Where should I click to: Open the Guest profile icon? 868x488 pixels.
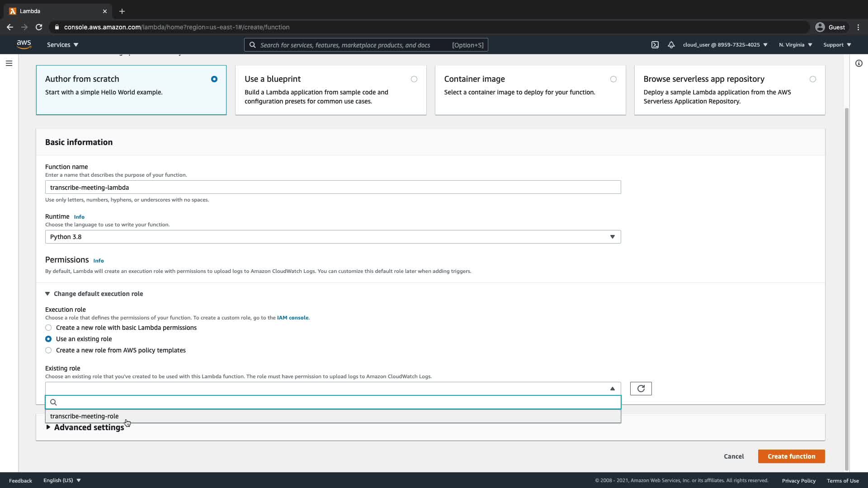click(820, 27)
